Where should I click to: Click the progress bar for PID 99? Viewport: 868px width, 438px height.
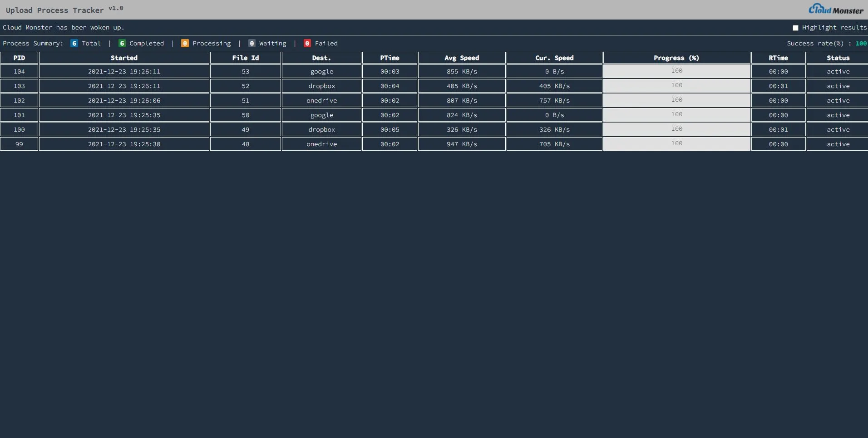tap(676, 144)
